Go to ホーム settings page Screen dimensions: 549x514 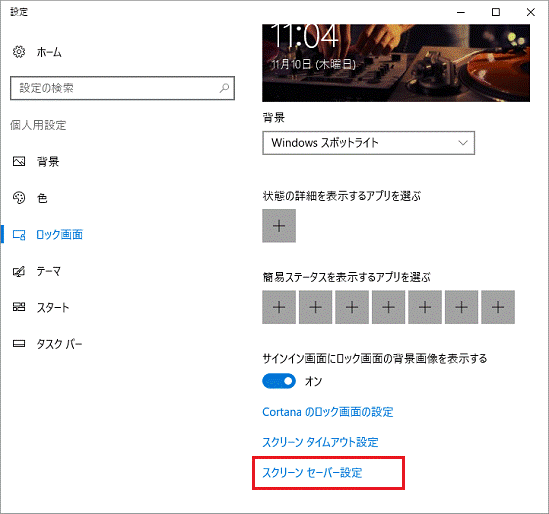49,52
